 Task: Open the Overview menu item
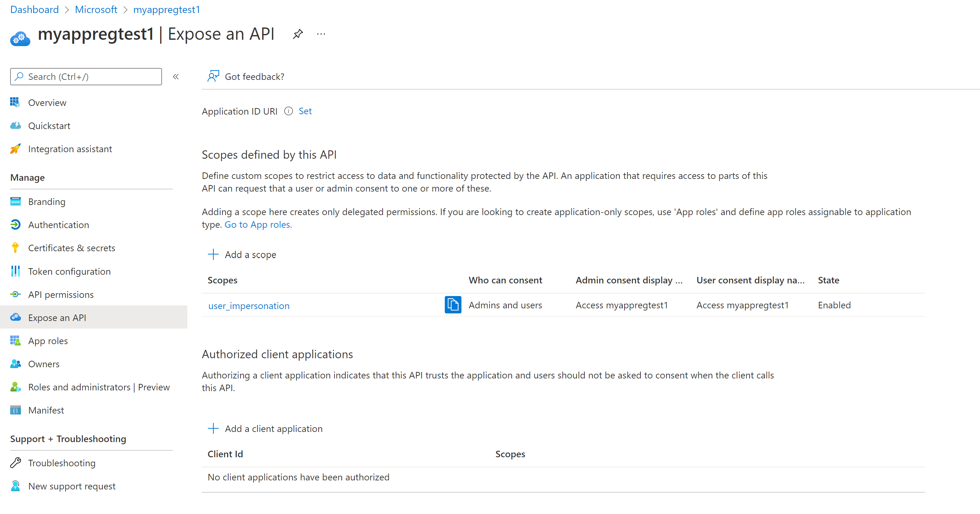pyautogui.click(x=47, y=103)
